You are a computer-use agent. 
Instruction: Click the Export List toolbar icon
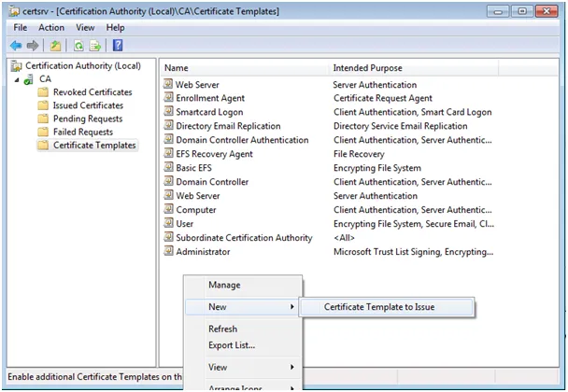pos(95,46)
